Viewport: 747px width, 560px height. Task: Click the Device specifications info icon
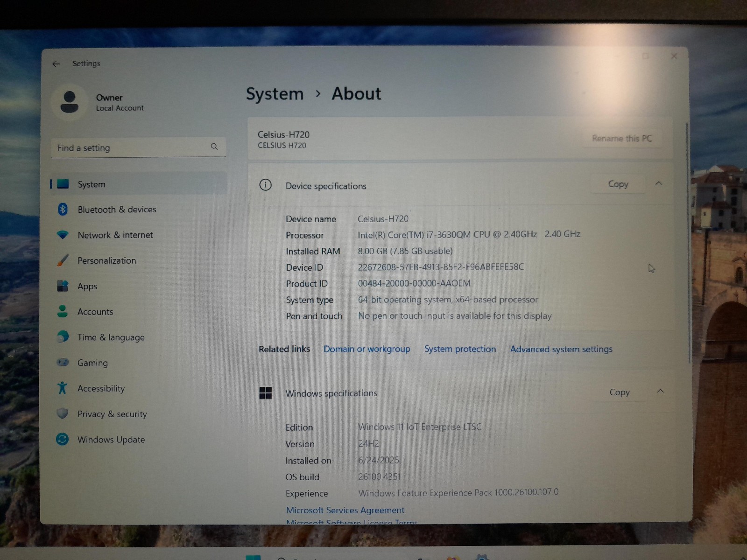point(265,185)
